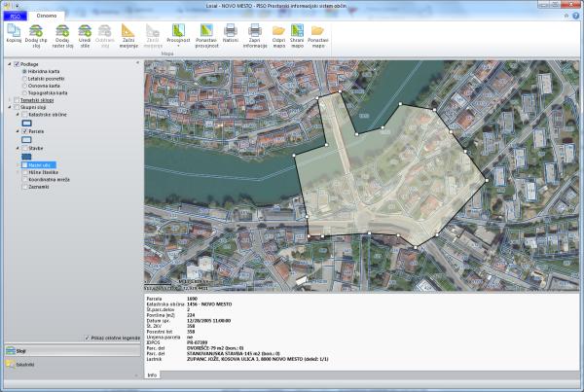The image size is (584, 392).
Task: Print the map with Natisni
Action: pyautogui.click(x=230, y=31)
